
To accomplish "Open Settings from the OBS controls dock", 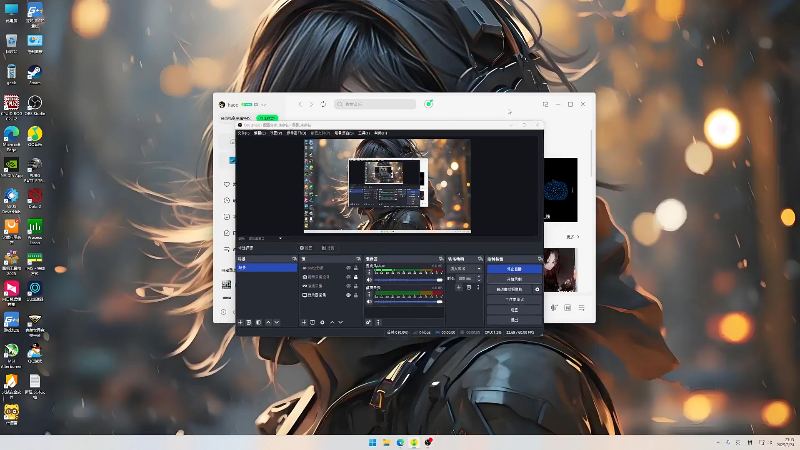I will [x=514, y=310].
